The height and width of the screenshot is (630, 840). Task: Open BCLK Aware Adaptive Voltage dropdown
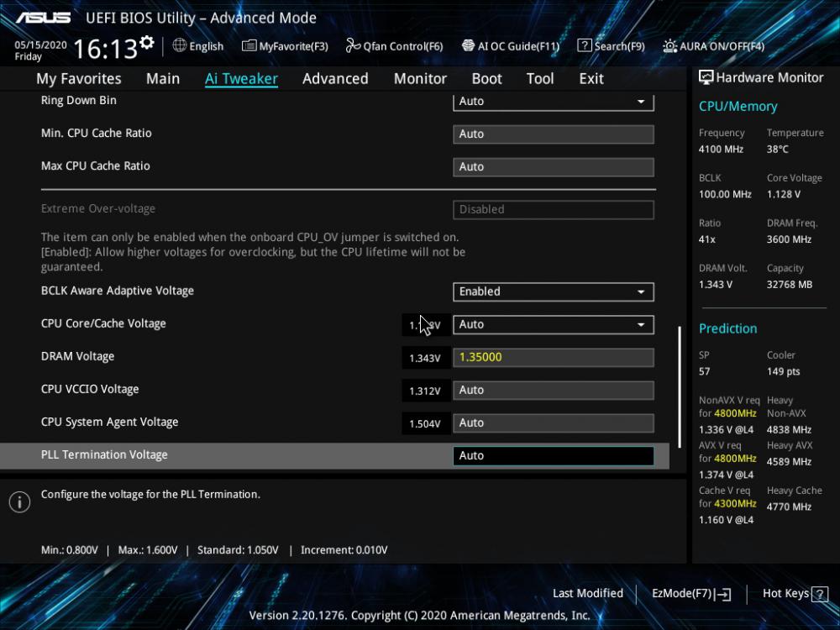pyautogui.click(x=554, y=291)
